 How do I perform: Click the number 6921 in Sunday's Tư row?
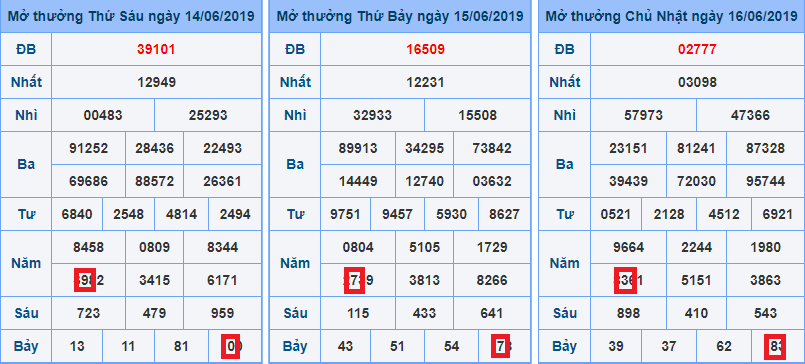point(778,214)
